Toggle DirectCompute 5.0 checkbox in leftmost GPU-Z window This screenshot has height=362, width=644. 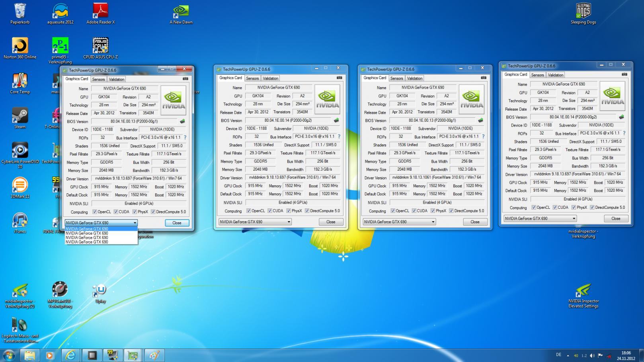tap(153, 212)
